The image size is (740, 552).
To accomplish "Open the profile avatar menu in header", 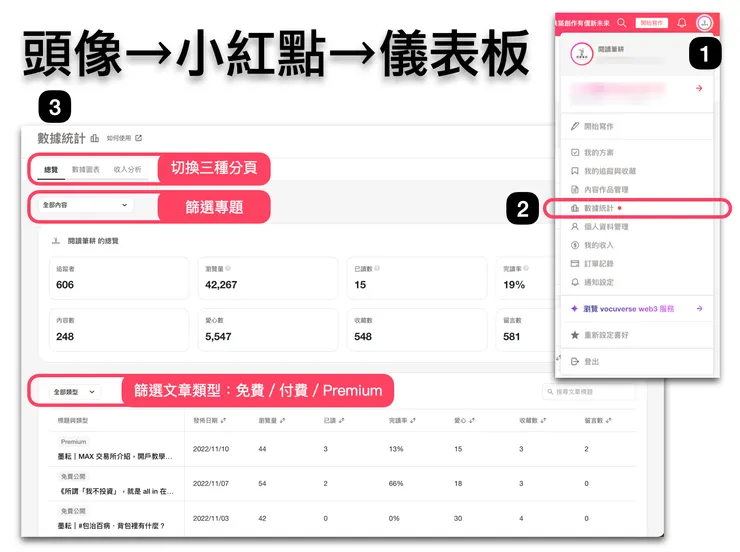I will point(704,23).
